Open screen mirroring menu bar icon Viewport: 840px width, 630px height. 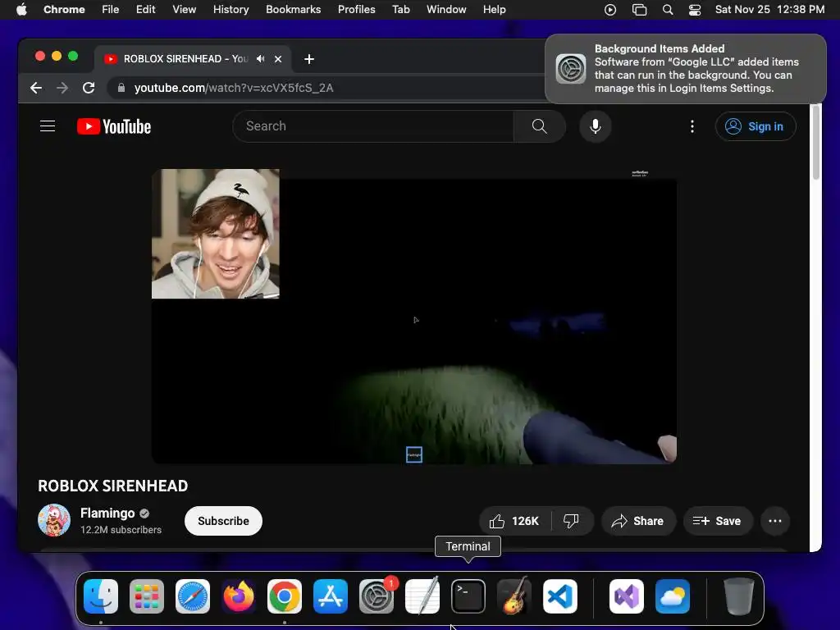[x=639, y=10]
